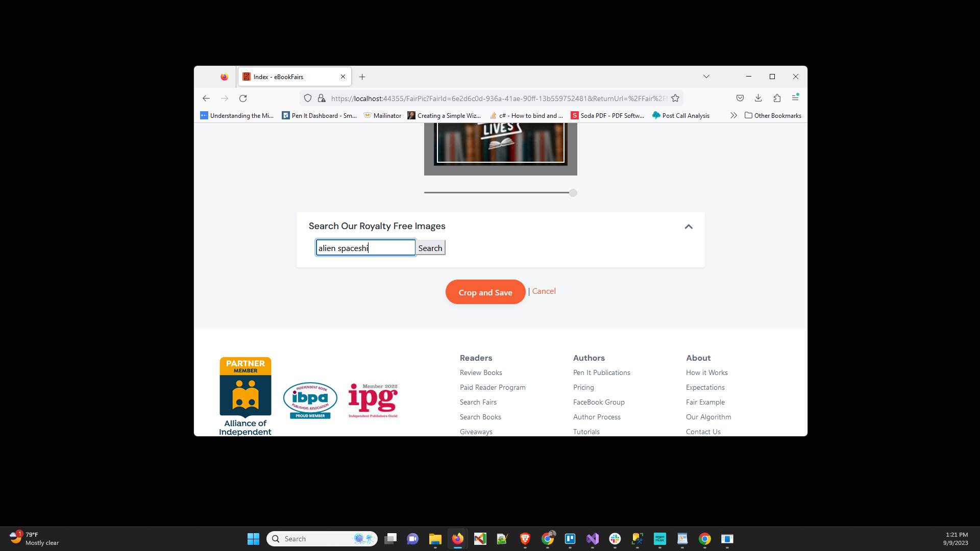Launch Visual Studio from the taskbar

[593, 539]
